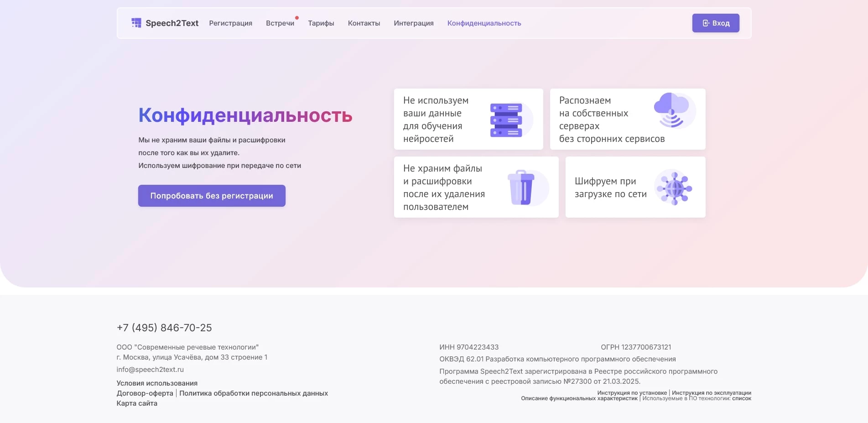
Task: Click the server stack icon
Action: click(x=506, y=120)
